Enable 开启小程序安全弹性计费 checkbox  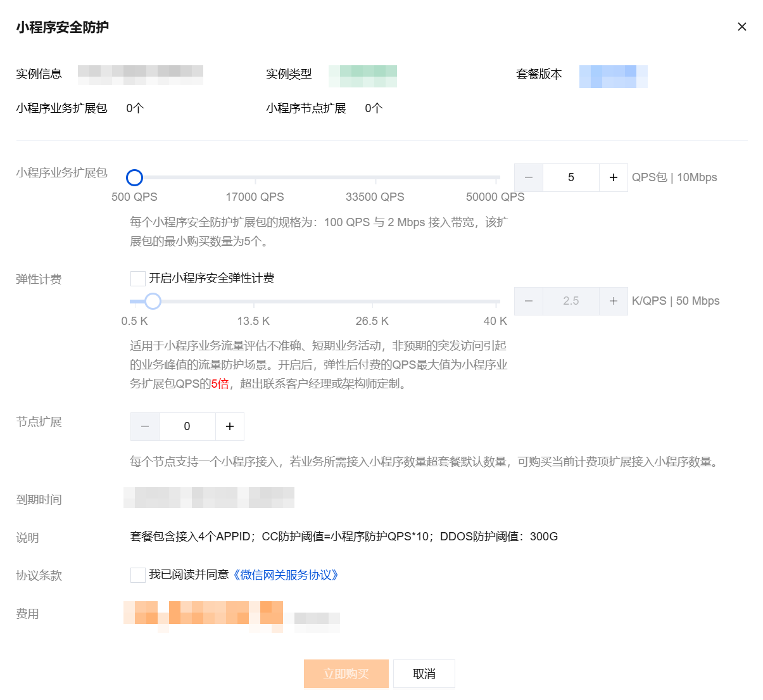(137, 278)
